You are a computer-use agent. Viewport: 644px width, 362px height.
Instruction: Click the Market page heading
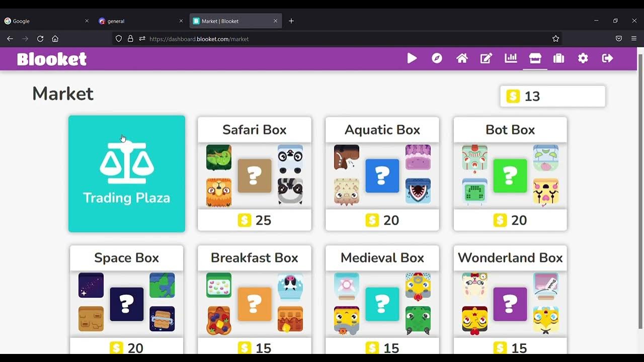point(63,94)
